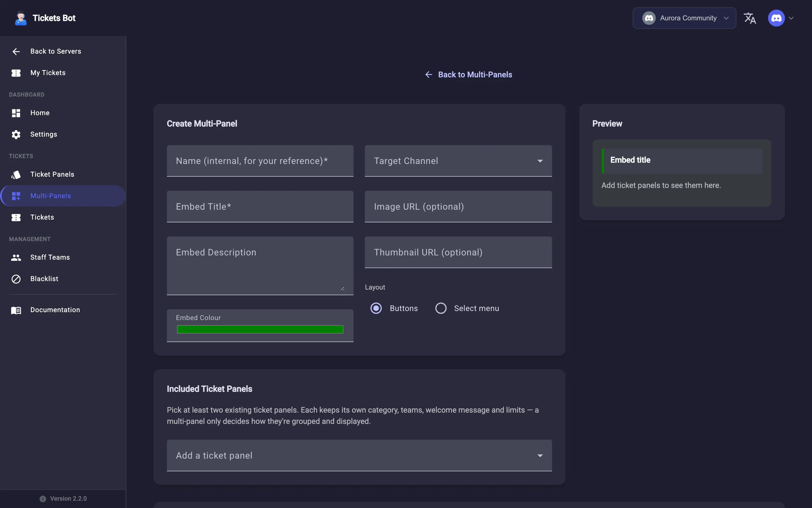Screen dimensions: 812x508
Task: Click the version info icon
Action: pyautogui.click(x=43, y=499)
